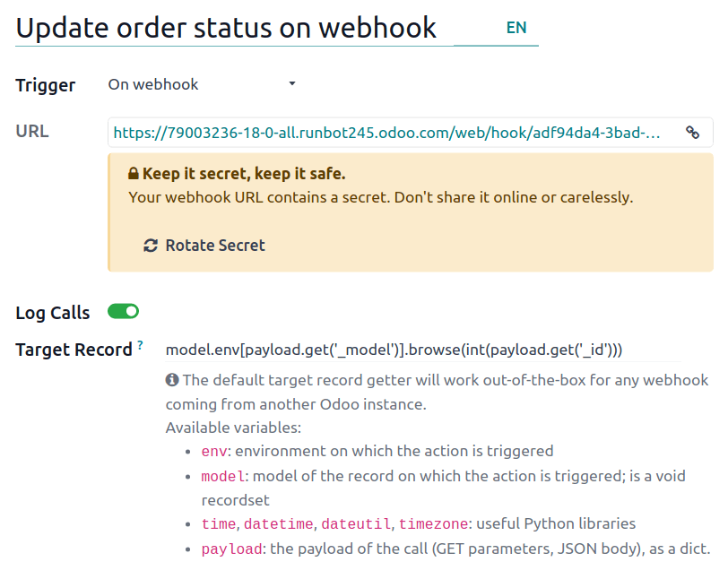Click the 'model' variable code tag
This screenshot has width=728, height=579.
(x=221, y=477)
